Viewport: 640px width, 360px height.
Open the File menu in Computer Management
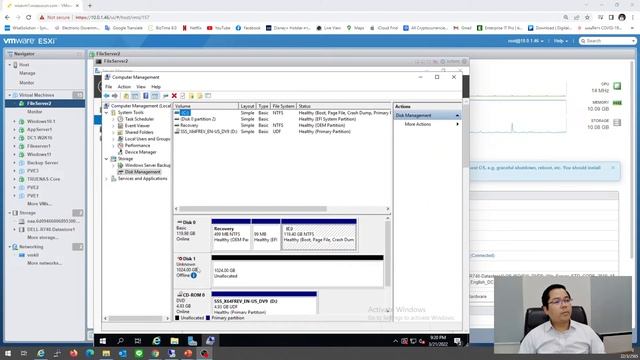109,87
